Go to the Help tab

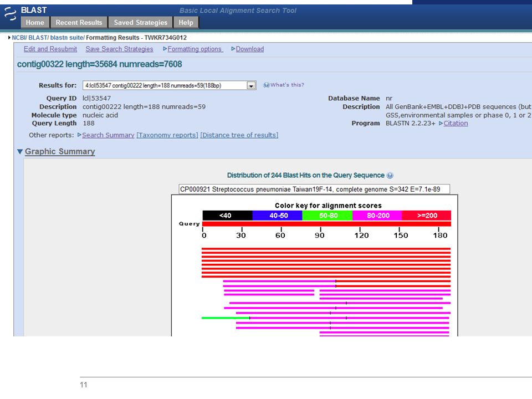186,22
